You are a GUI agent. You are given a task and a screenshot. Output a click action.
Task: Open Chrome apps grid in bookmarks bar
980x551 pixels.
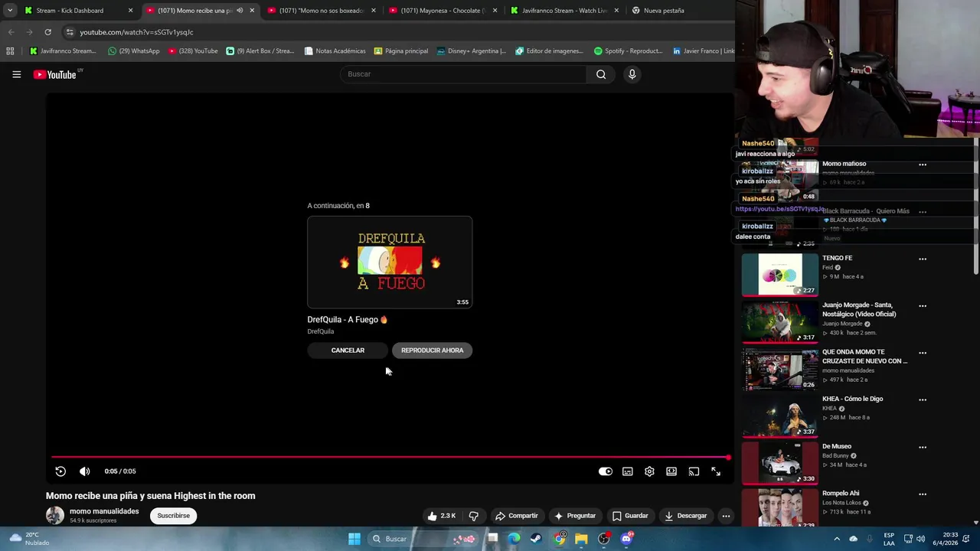[x=10, y=51]
